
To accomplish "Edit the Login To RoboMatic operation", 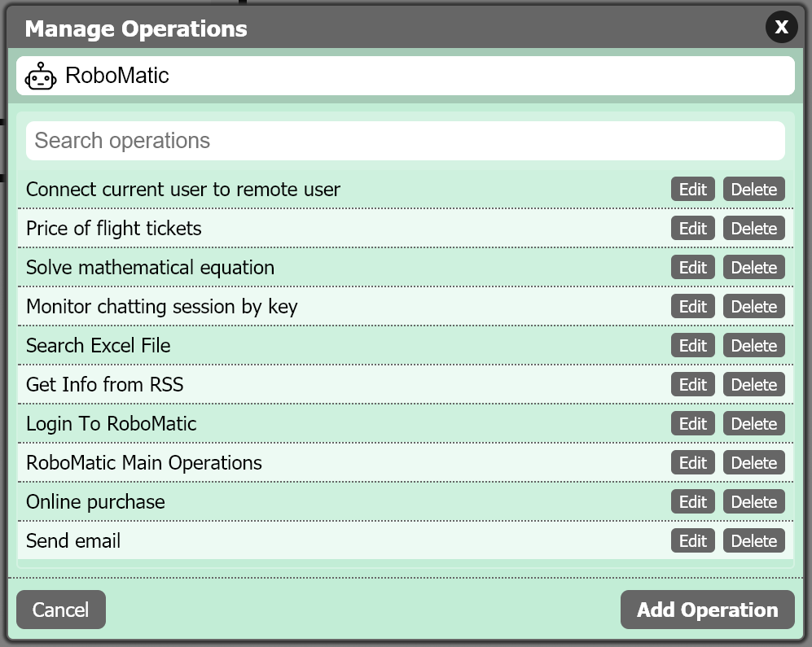I will [x=692, y=424].
